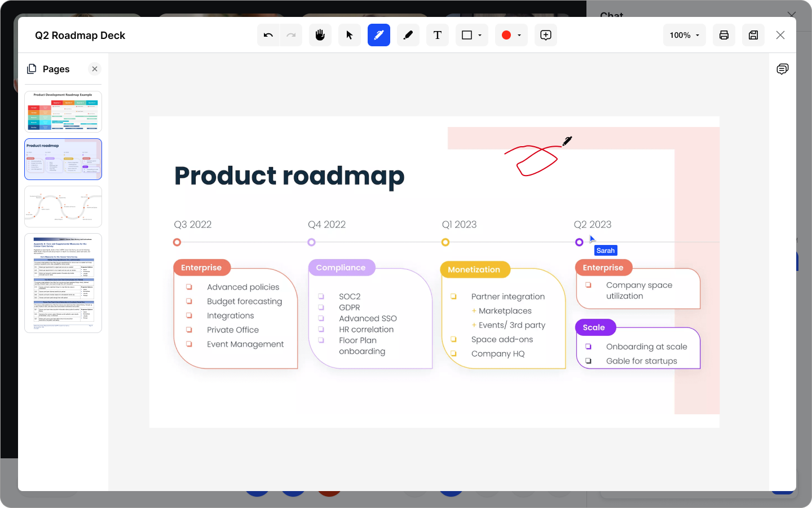The height and width of the screenshot is (508, 812).
Task: Add a comment annotation
Action: tap(546, 35)
